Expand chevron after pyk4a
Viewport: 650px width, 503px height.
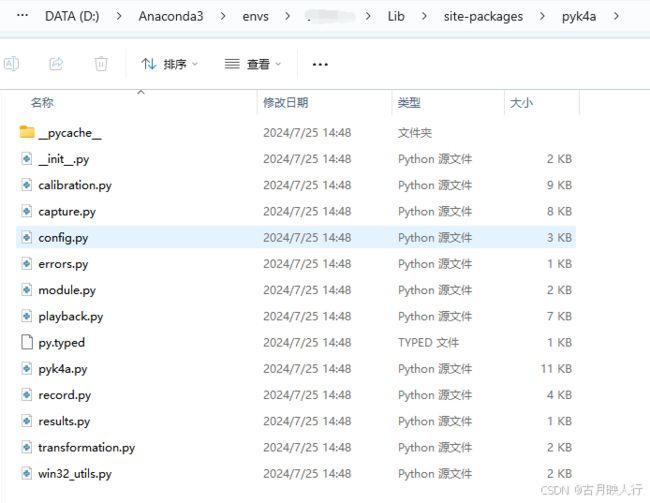coord(616,16)
